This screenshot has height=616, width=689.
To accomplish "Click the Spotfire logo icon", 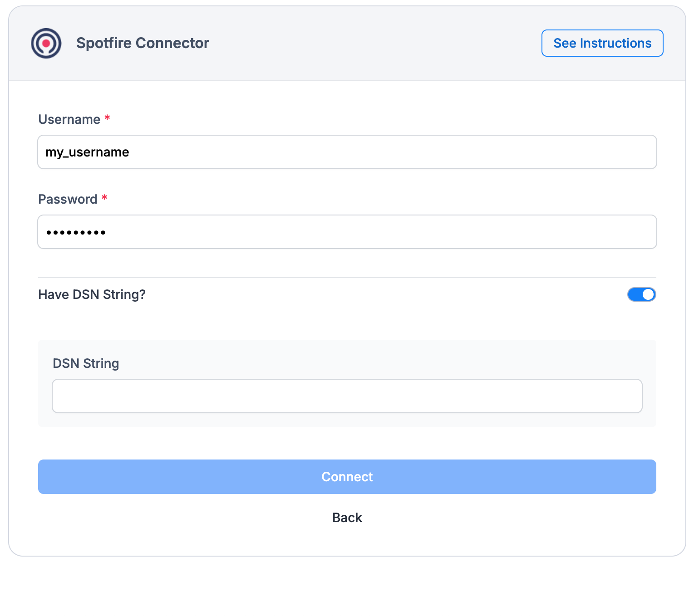I will 46,43.
